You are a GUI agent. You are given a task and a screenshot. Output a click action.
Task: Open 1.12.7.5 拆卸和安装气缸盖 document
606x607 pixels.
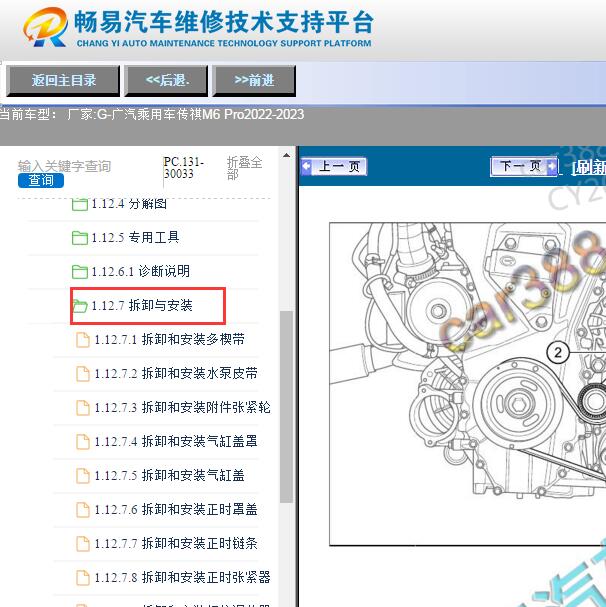[x=170, y=475]
